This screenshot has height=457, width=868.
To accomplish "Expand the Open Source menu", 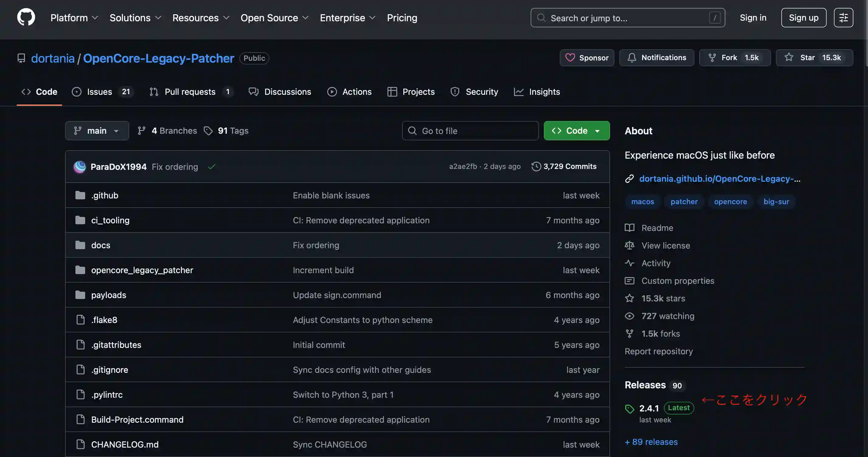I will click(275, 18).
